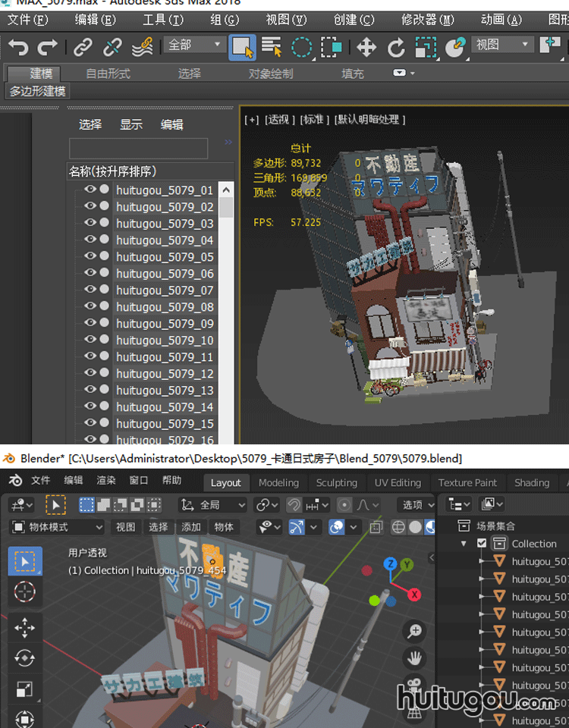Screen dimensions: 569x728
Task: Pick the Move tool in Blender toolbar
Action: [x=25, y=627]
